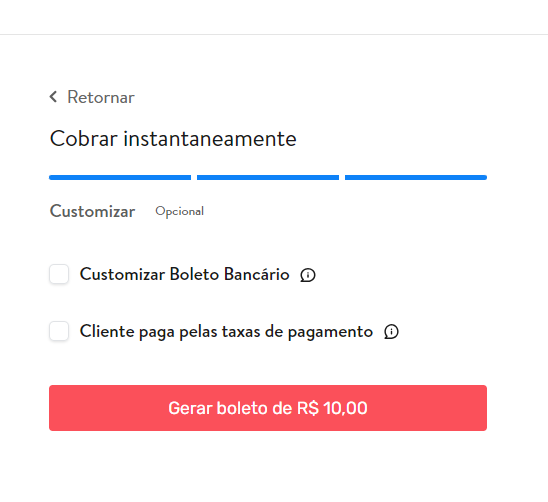Click the word Bancário in first option
The height and width of the screenshot is (502, 548).
[257, 274]
